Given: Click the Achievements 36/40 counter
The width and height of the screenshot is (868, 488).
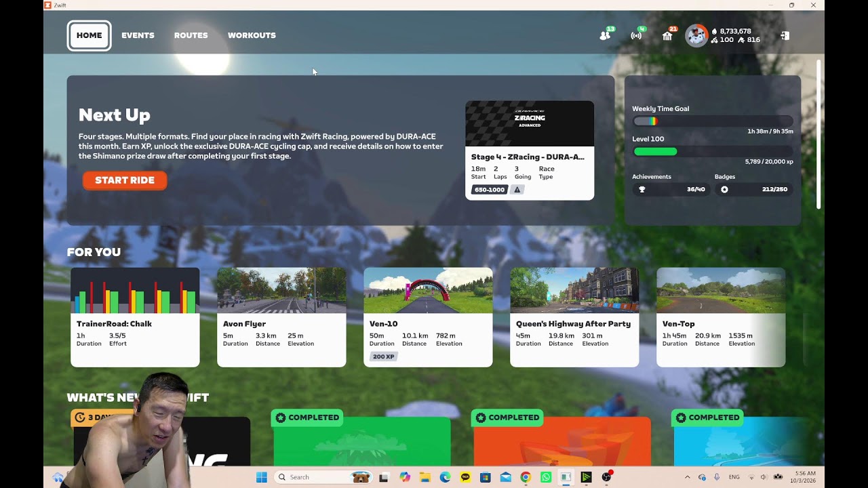Looking at the screenshot, I should [x=696, y=189].
